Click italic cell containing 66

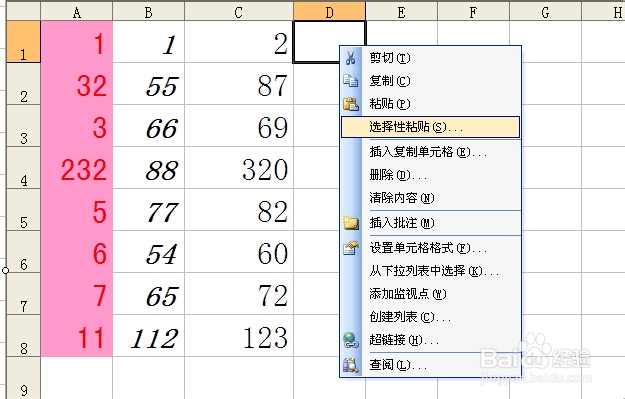coord(149,126)
